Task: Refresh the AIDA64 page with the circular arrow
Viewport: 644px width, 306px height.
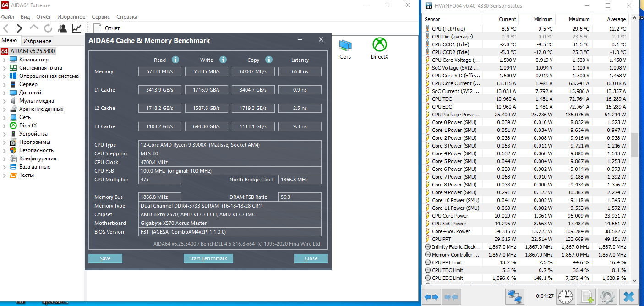Action: point(48,28)
